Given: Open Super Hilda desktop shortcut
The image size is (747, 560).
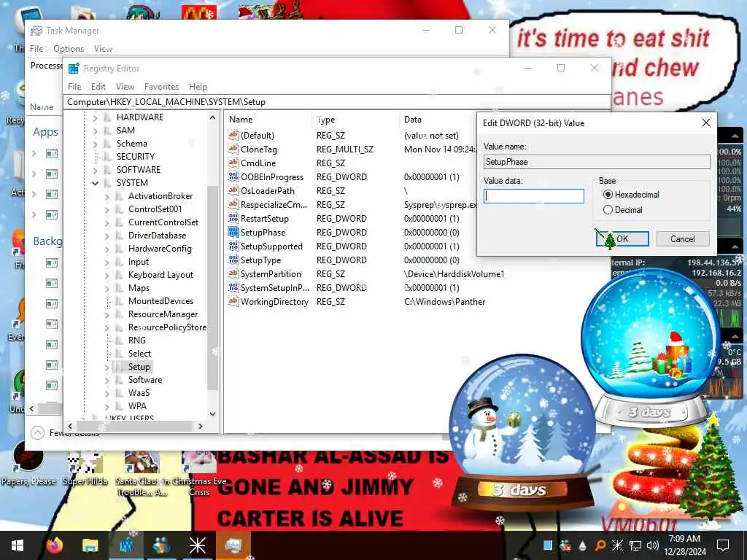Looking at the screenshot, I should tap(85, 469).
